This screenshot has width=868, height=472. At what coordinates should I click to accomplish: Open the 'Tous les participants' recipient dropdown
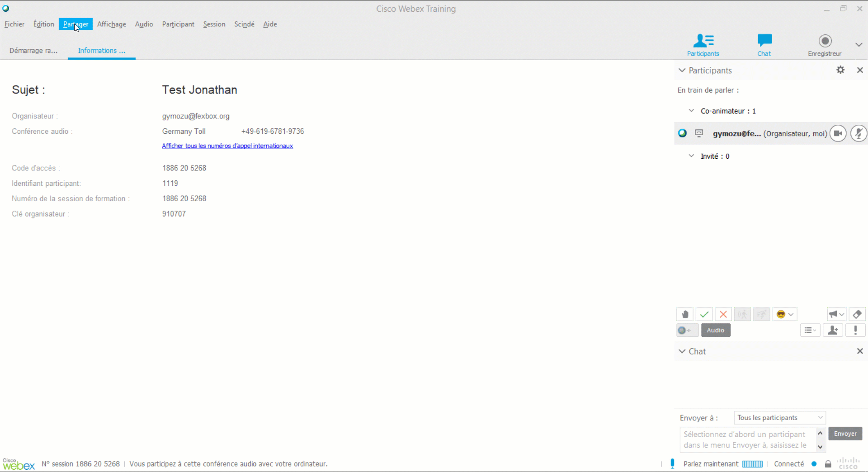[x=779, y=418]
